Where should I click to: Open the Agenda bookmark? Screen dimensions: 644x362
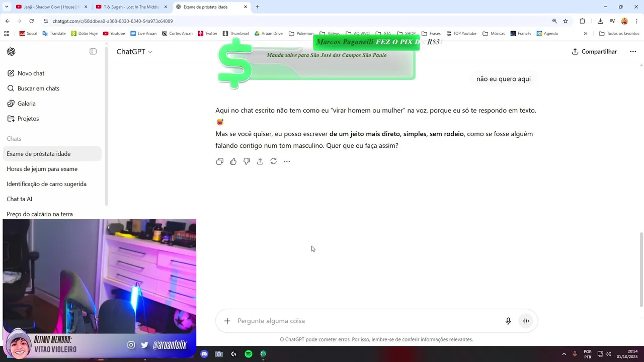tap(547, 34)
